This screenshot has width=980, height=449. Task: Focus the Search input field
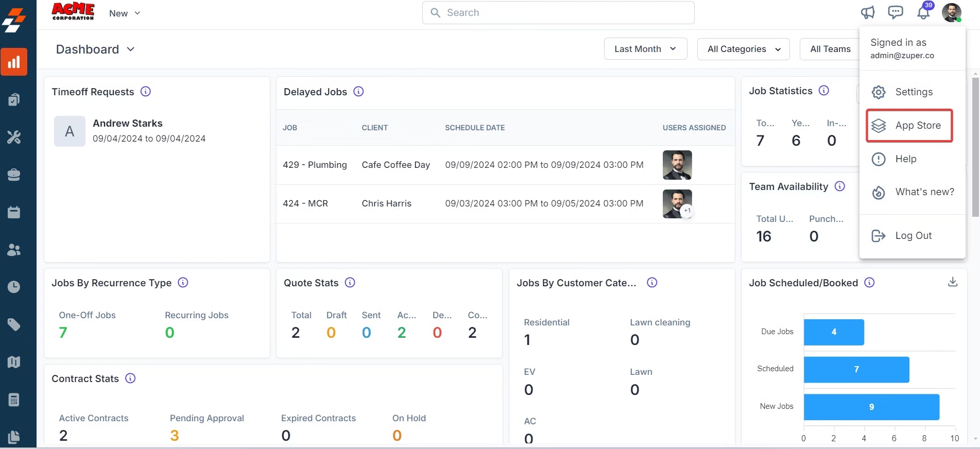[558, 12]
